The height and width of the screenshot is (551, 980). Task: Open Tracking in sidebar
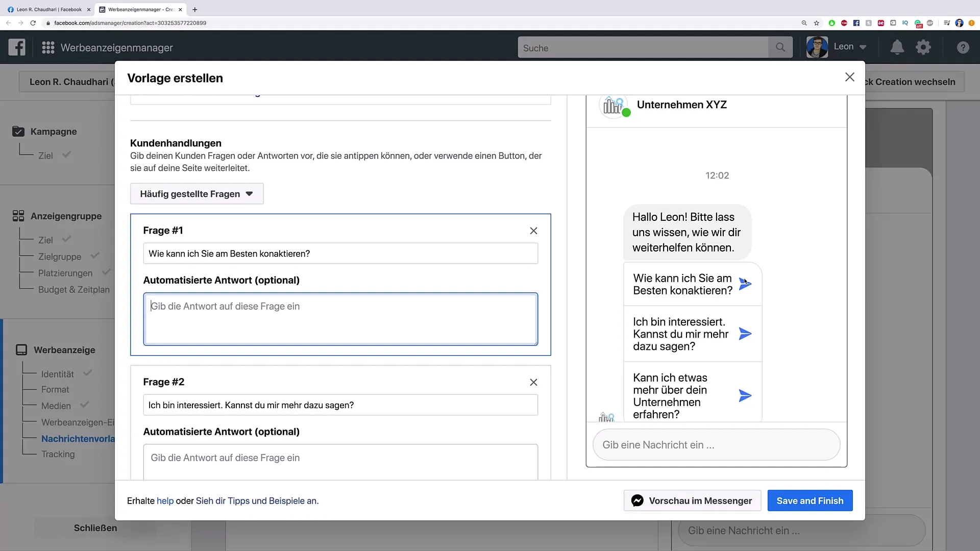58,454
